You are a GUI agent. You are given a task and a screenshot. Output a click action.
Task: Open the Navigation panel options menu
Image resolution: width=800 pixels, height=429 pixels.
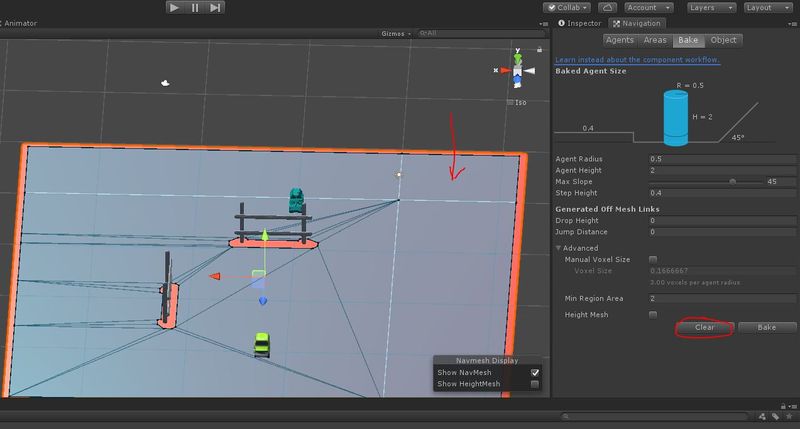point(793,23)
